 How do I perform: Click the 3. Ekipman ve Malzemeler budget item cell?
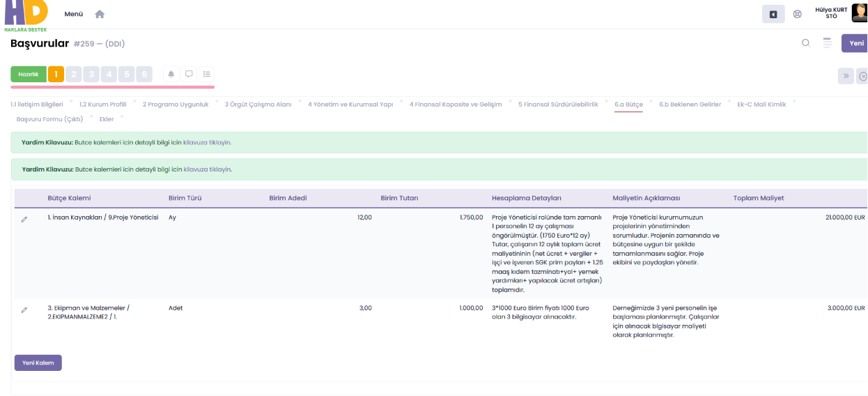pos(88,312)
